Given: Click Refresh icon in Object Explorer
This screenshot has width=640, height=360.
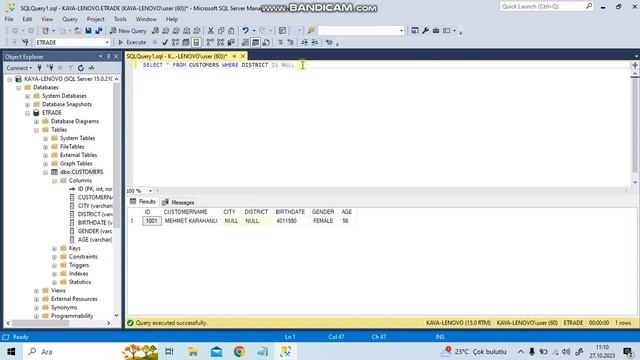Looking at the screenshot, I should [81, 68].
